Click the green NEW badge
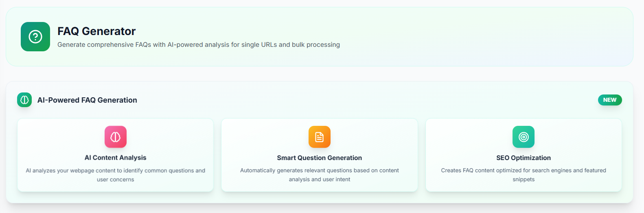The height and width of the screenshot is (213, 644). click(609, 100)
